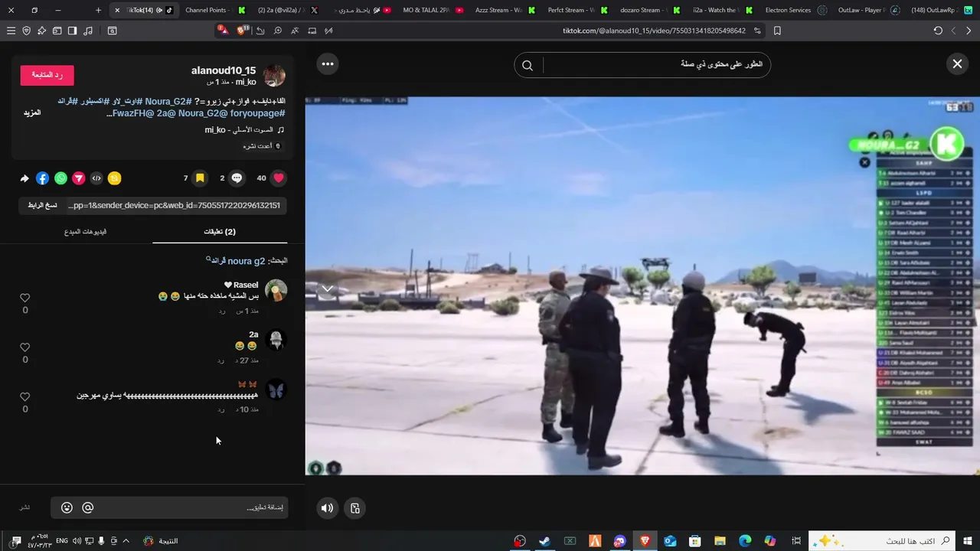This screenshot has height=551, width=980.
Task: Mute the video with speaker icon
Action: coord(328,508)
